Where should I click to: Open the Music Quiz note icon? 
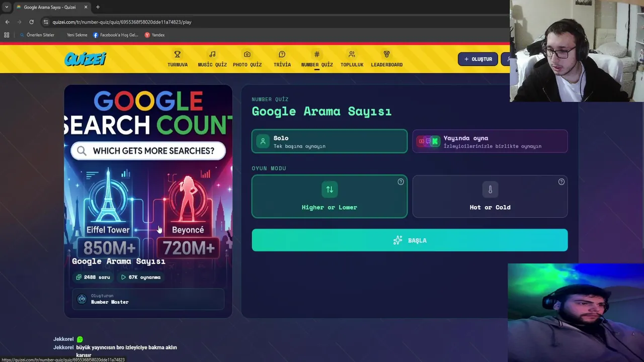click(212, 54)
